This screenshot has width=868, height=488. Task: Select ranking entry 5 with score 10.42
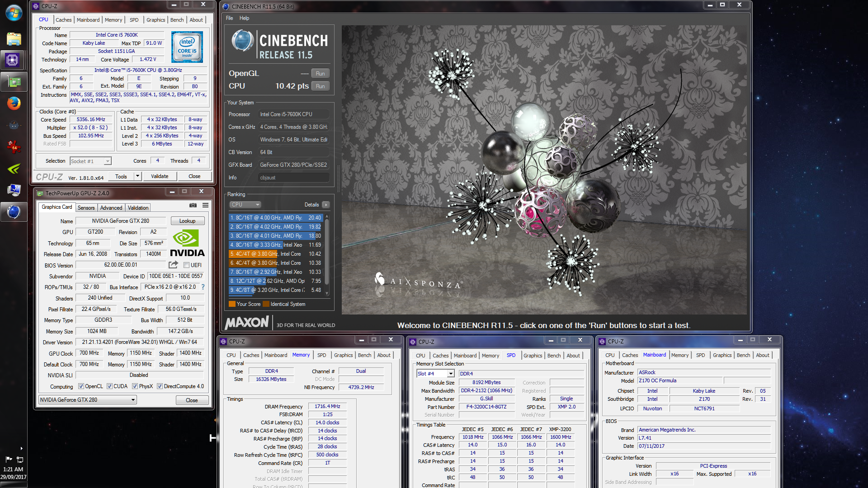click(x=276, y=254)
